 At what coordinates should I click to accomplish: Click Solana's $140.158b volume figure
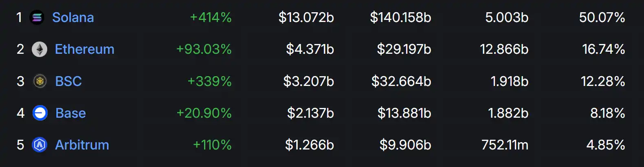click(x=400, y=18)
